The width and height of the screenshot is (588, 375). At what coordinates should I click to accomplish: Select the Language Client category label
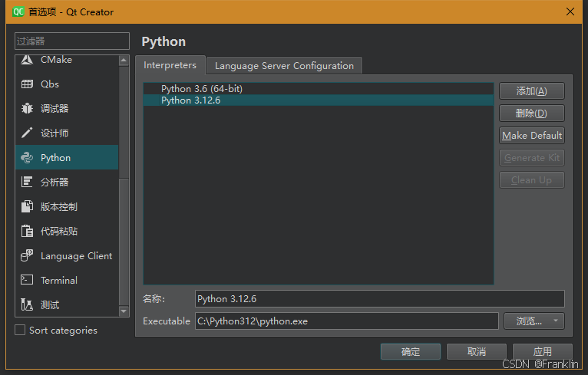(77, 256)
